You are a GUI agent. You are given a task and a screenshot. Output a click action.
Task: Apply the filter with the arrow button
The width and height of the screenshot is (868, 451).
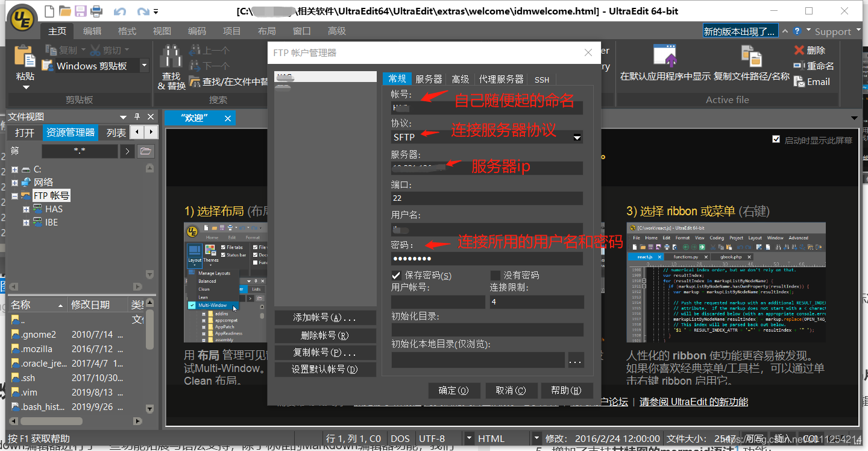[127, 151]
